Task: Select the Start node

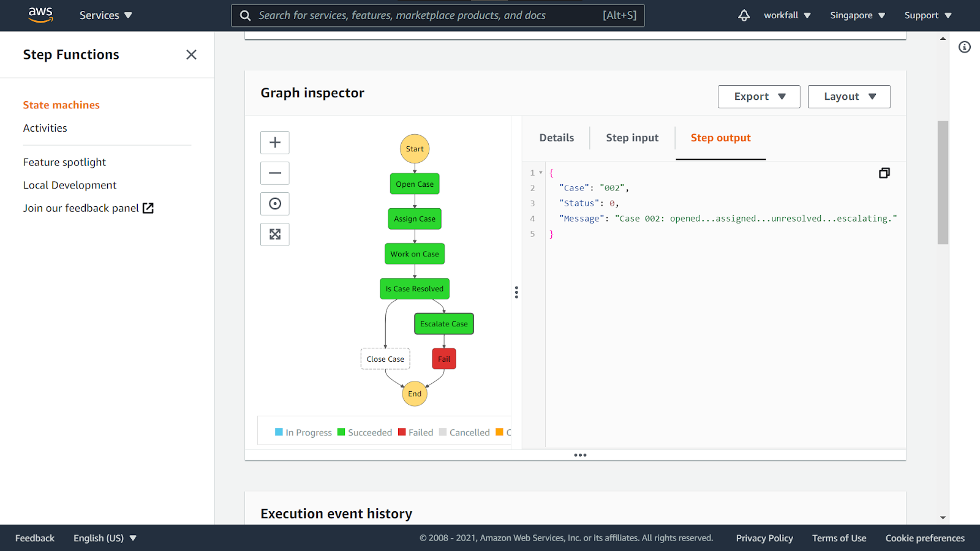Action: point(415,149)
